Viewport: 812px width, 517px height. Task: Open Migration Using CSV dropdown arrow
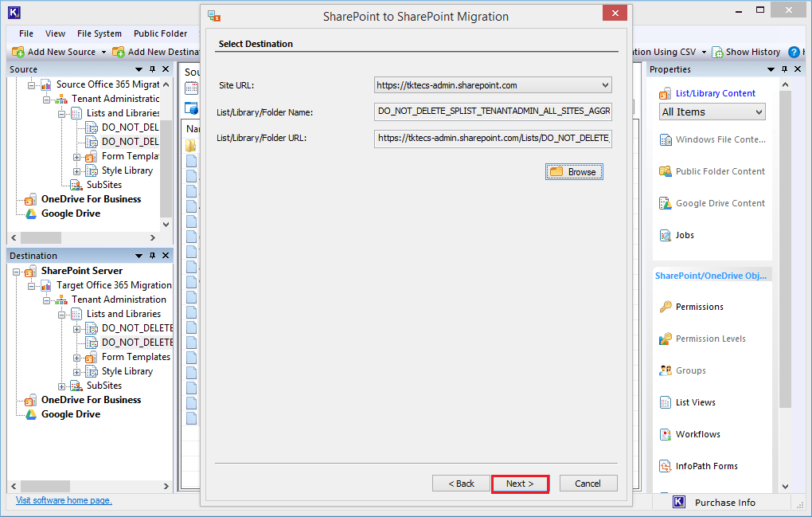click(x=704, y=53)
